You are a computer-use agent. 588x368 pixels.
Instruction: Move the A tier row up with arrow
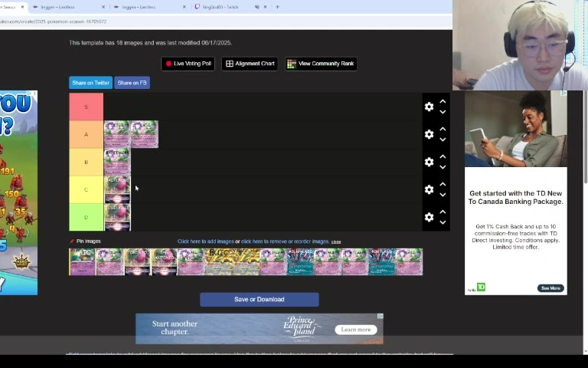443,129
